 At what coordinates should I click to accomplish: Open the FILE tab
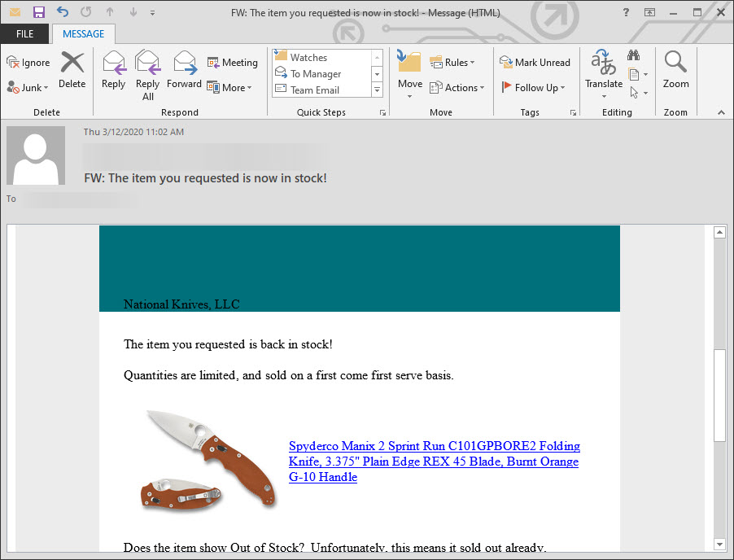(x=24, y=33)
